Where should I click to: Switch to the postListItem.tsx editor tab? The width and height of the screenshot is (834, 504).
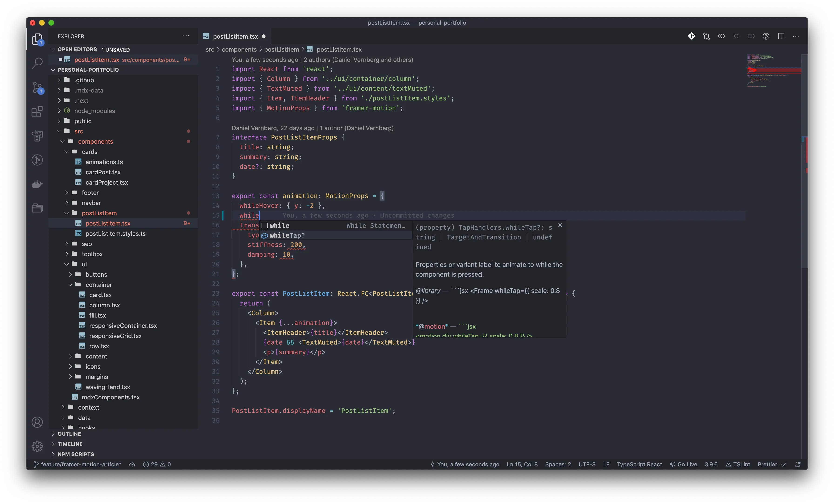234,36
